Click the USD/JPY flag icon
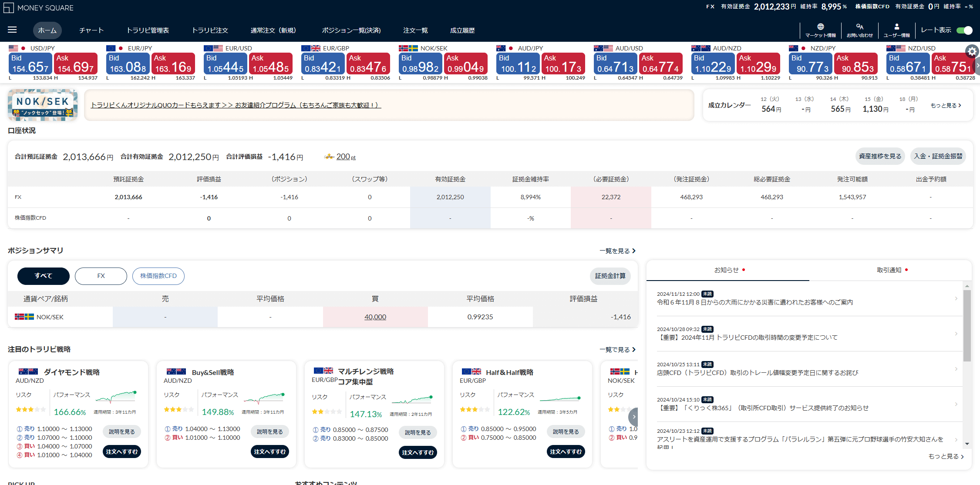 (17, 48)
